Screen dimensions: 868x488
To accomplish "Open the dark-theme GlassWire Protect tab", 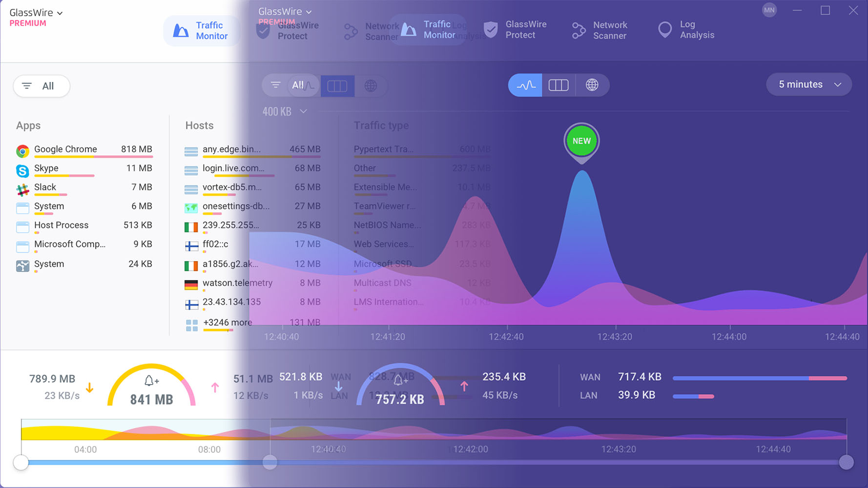I will point(515,30).
